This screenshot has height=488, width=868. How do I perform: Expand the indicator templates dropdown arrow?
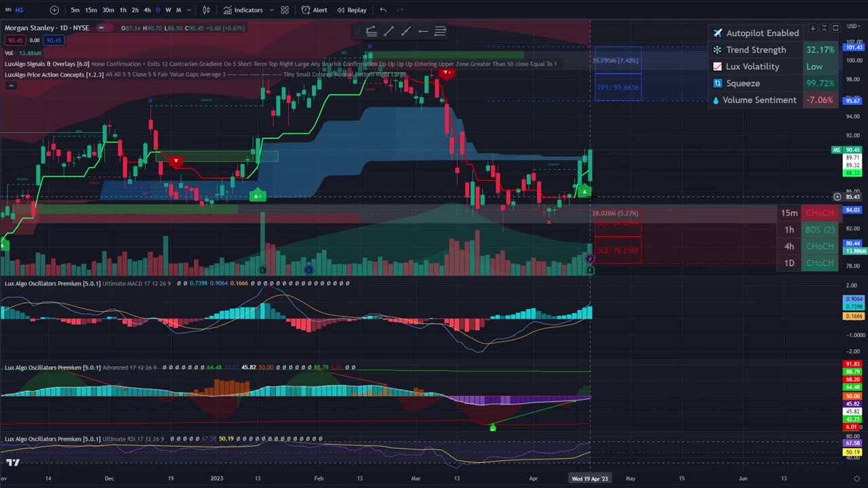point(271,10)
